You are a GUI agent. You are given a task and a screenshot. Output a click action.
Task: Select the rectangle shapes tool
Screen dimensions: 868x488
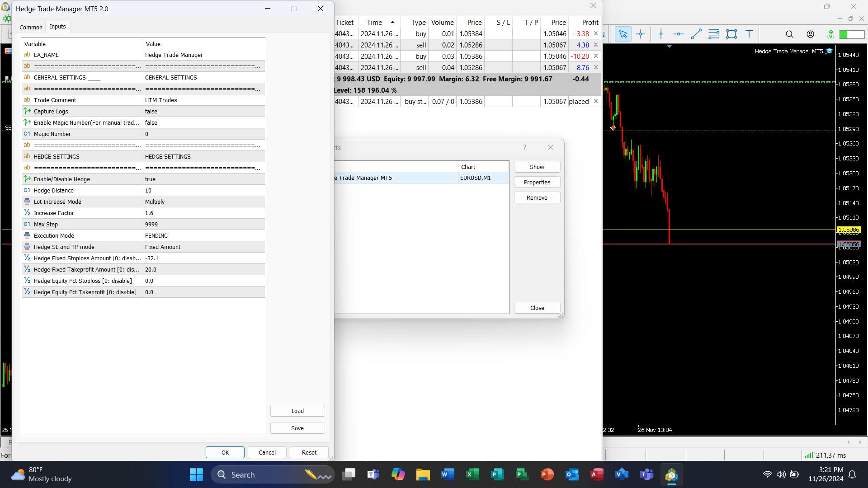[x=731, y=34]
